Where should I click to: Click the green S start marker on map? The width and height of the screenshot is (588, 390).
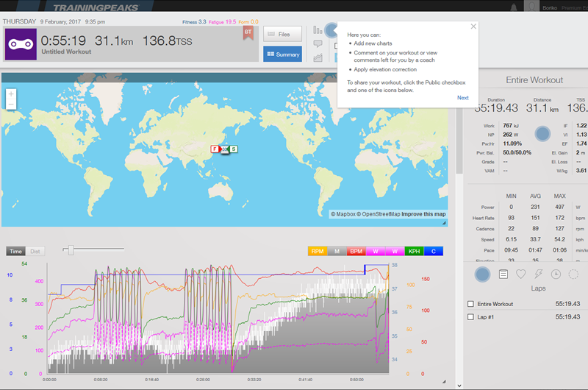click(x=233, y=149)
